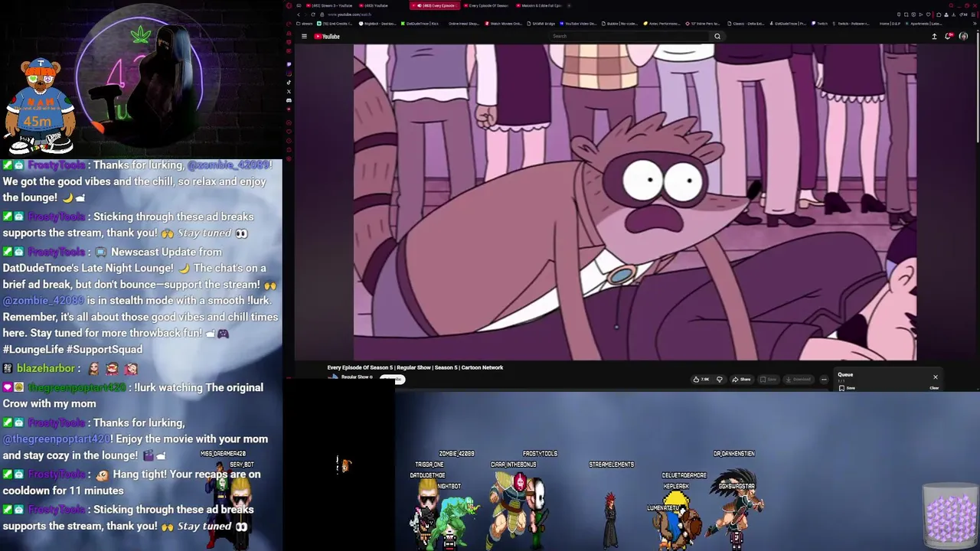
Task: Switch to the 'Stream 3 - YouTube' tab
Action: coord(328,5)
